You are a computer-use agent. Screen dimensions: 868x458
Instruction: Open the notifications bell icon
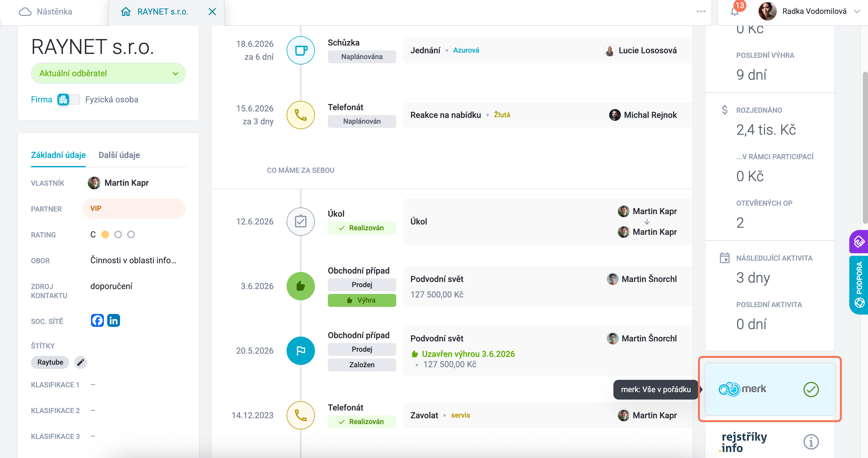pyautogui.click(x=735, y=12)
